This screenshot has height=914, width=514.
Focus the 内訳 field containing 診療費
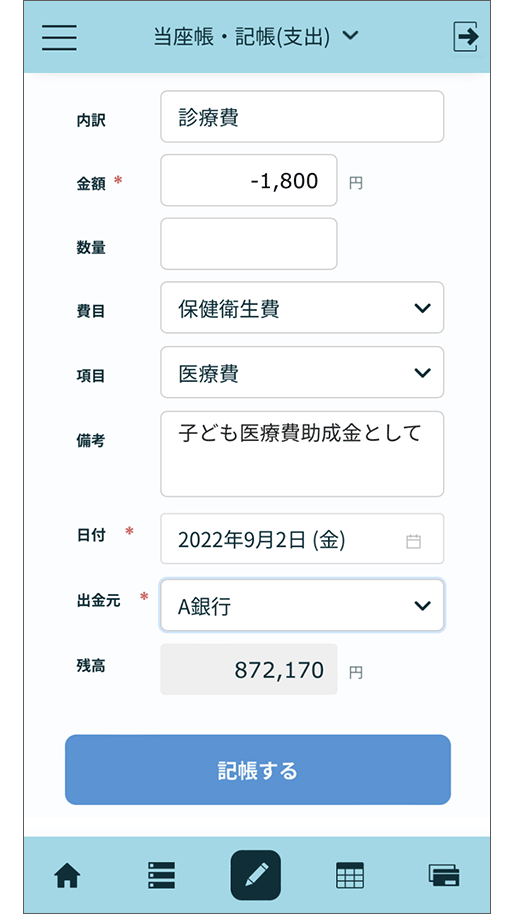pos(302,117)
